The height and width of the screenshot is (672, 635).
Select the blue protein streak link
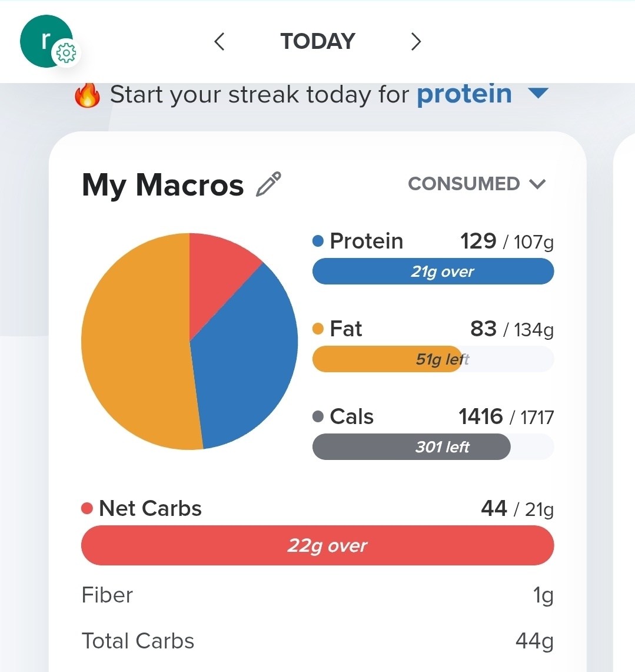[464, 95]
